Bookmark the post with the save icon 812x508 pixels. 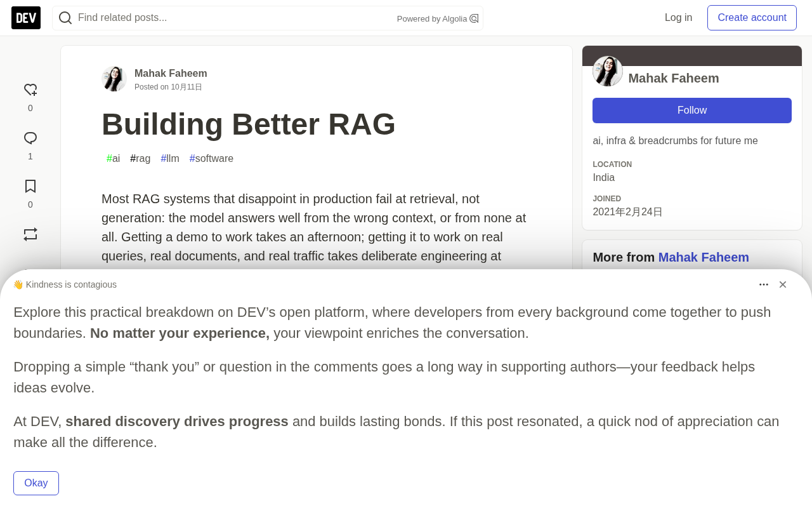[30, 187]
